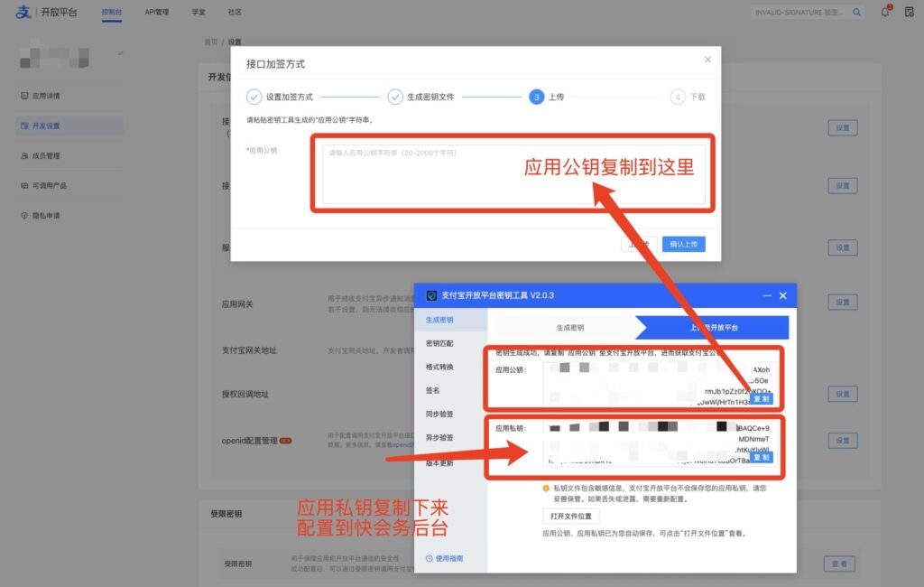Image resolution: width=924 pixels, height=587 pixels.
Task: Click the 授权回调地址 label
Action: point(245,394)
